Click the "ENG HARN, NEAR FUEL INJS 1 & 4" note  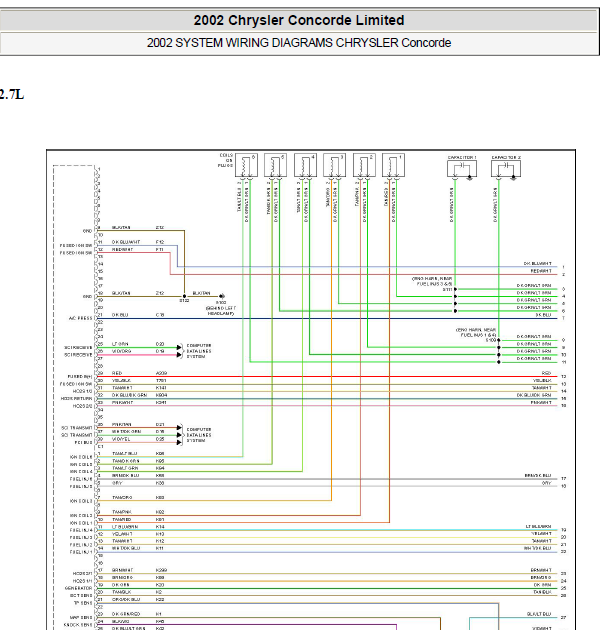(x=476, y=332)
